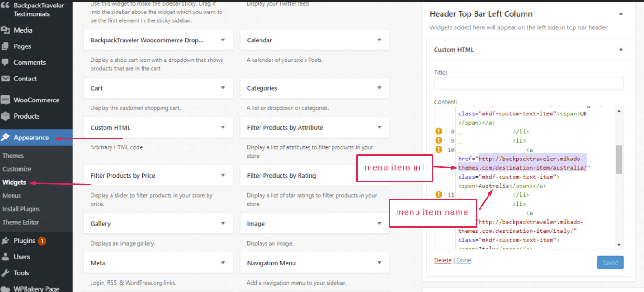
Task: Expand the Image widget
Action: 379,223
